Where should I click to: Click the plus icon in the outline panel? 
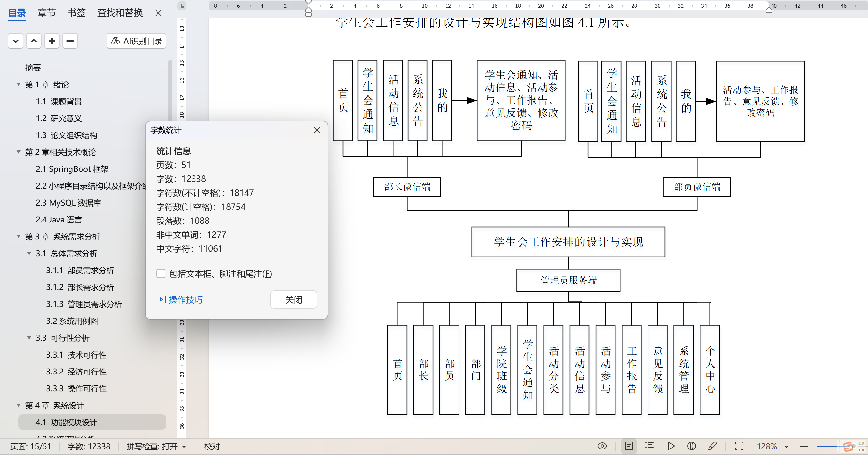pyautogui.click(x=52, y=41)
